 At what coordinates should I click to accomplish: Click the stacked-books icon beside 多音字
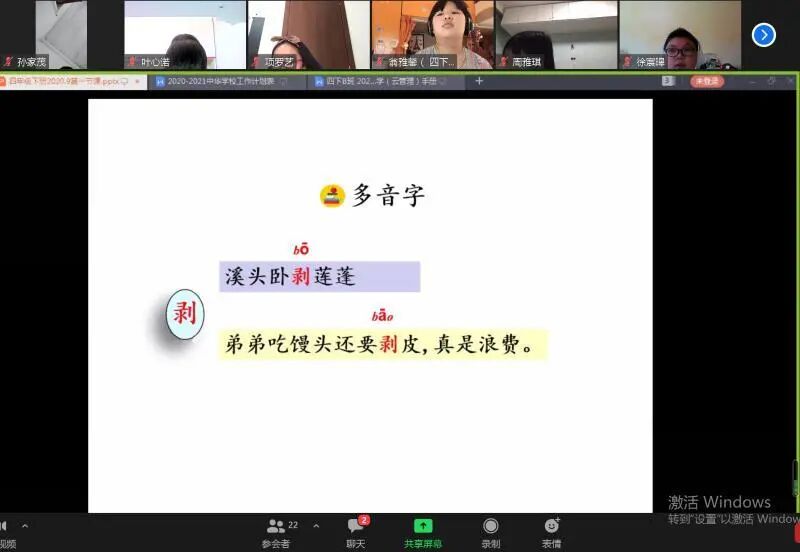tap(332, 196)
